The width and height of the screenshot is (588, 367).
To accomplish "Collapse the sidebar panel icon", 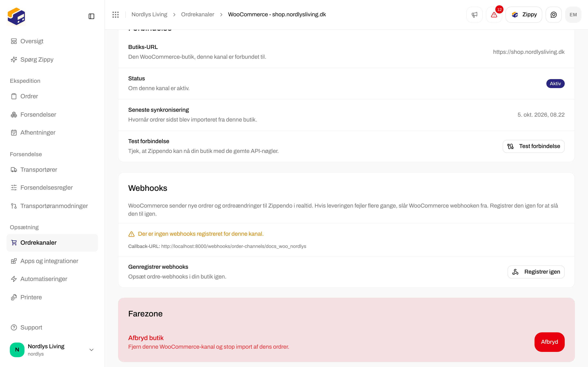I will coord(91,16).
